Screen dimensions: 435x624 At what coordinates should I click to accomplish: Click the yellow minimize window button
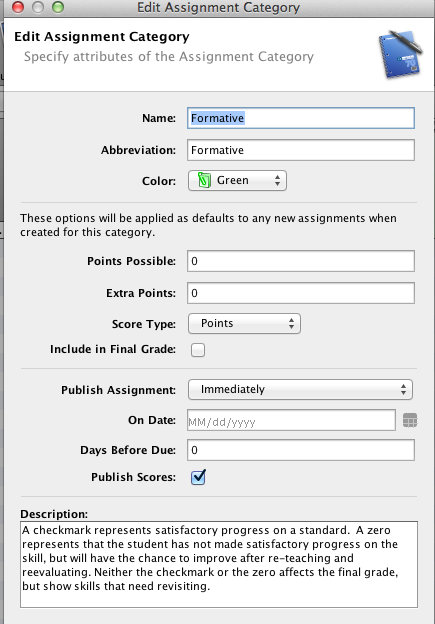click(x=38, y=7)
